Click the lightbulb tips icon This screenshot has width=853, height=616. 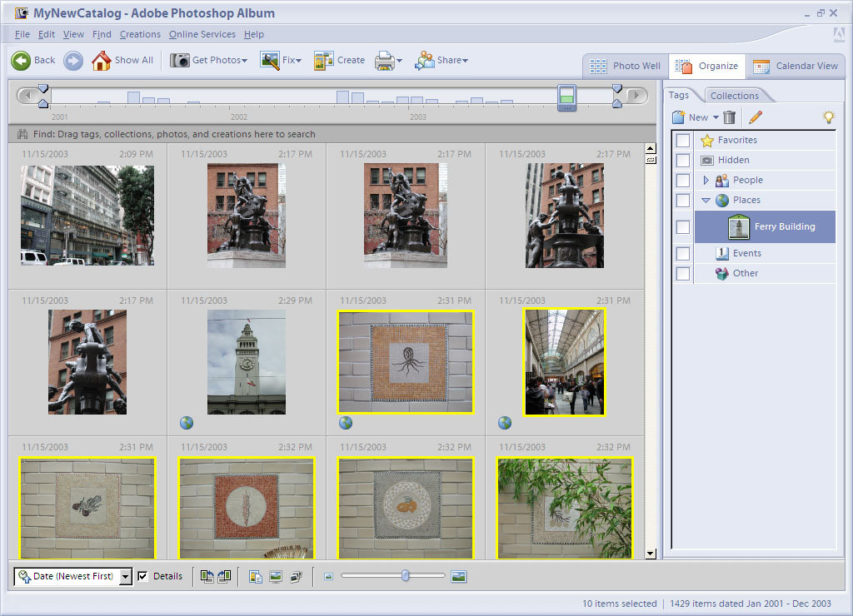coord(828,117)
